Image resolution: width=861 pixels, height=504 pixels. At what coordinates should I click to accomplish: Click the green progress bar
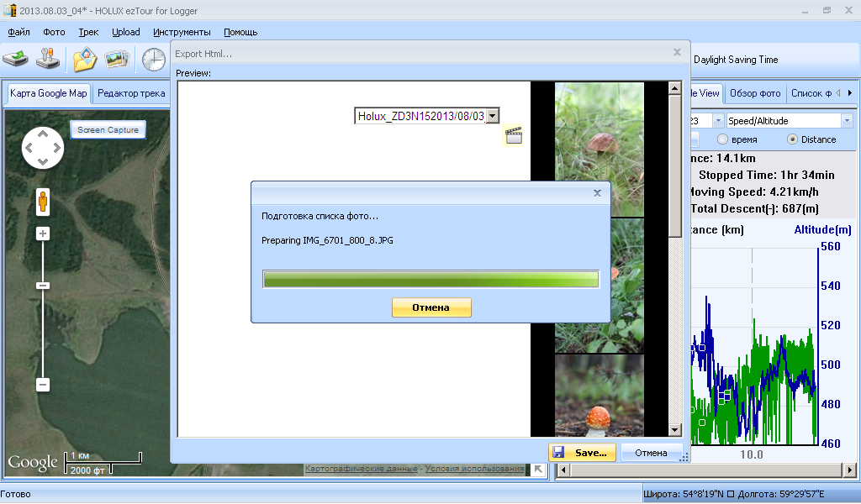coord(430,279)
